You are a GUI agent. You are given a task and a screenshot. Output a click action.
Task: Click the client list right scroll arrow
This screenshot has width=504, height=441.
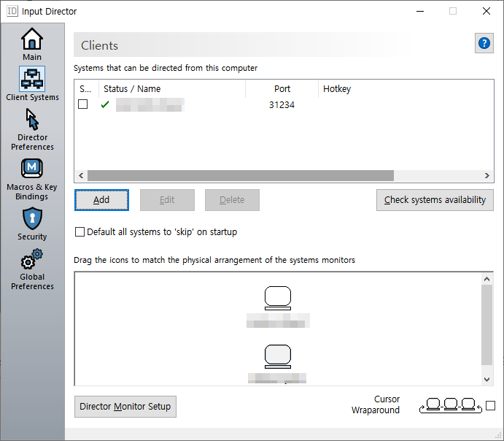click(487, 176)
